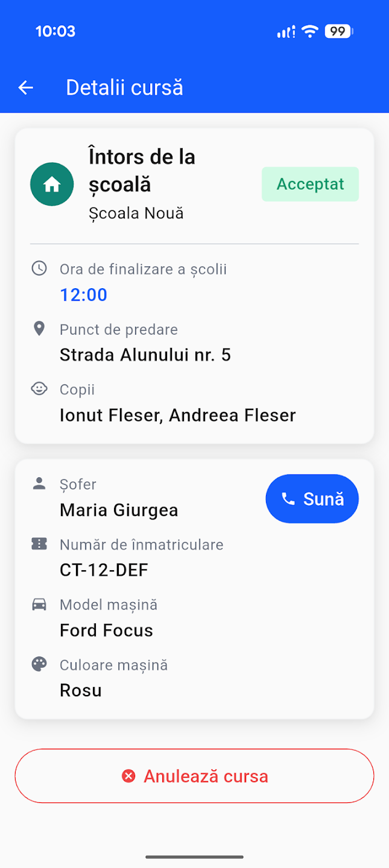Click the plate number CT-12-DEF
This screenshot has height=868, width=389.
(x=104, y=570)
